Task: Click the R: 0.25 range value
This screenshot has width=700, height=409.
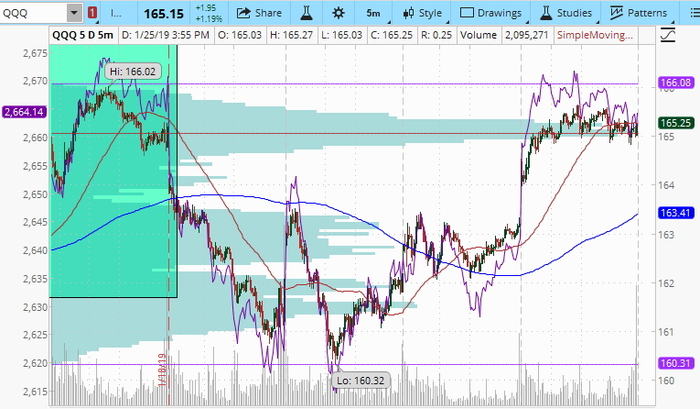Action: click(x=436, y=35)
